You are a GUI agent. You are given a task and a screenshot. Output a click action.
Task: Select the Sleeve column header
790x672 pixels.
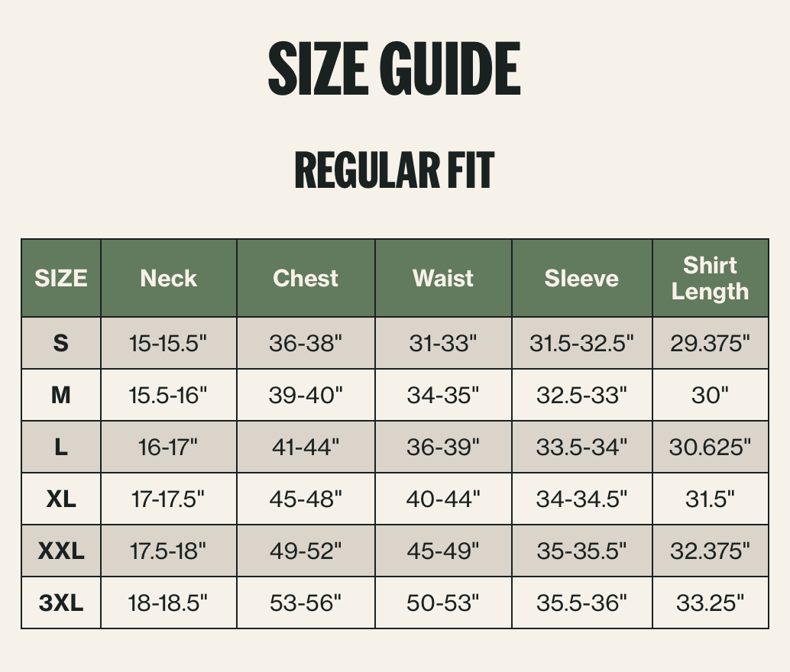click(582, 278)
